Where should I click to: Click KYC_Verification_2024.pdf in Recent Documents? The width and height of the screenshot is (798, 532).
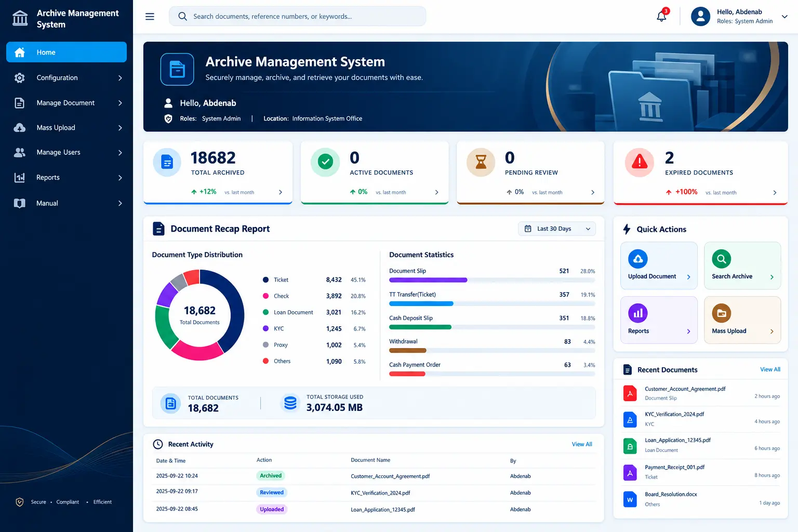[x=674, y=414]
